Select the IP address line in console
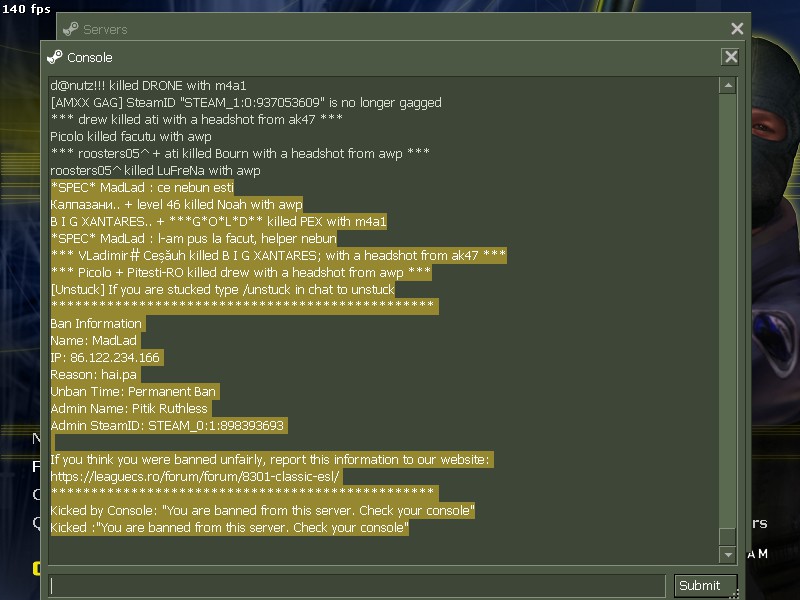 pos(106,358)
